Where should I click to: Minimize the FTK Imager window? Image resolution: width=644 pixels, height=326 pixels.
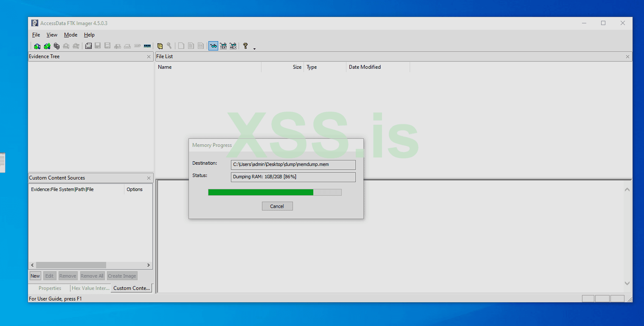pyautogui.click(x=584, y=23)
